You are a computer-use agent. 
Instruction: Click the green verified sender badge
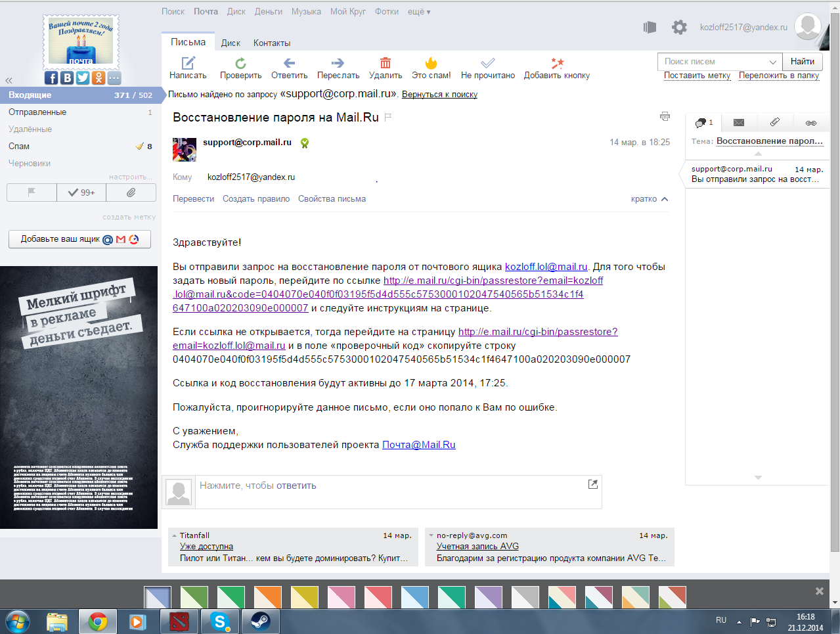[305, 143]
